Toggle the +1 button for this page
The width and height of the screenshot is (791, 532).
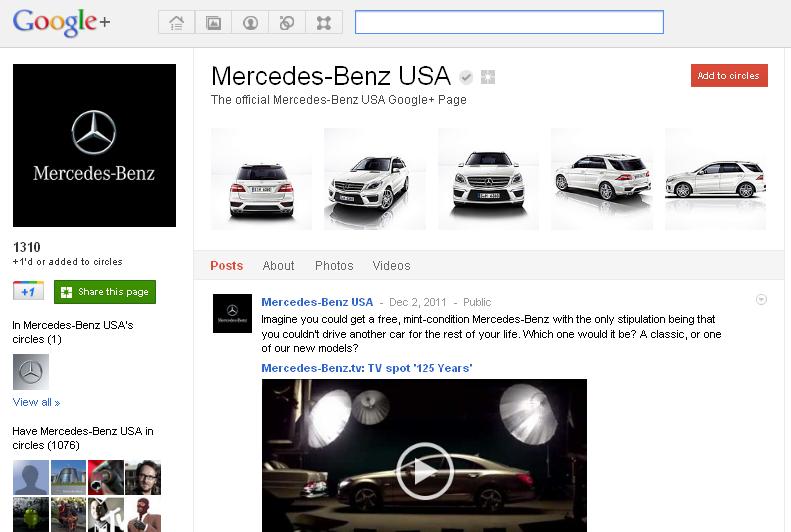tap(28, 292)
